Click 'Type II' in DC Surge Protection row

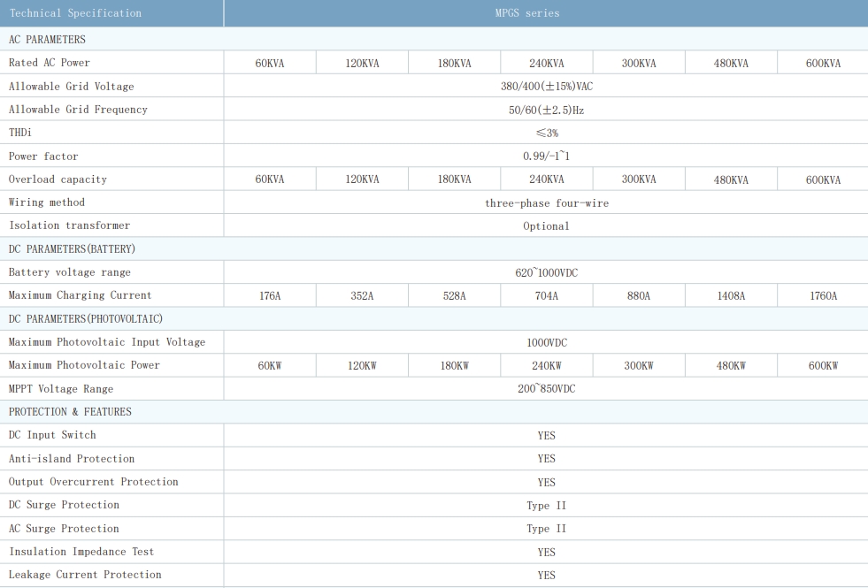546,506
